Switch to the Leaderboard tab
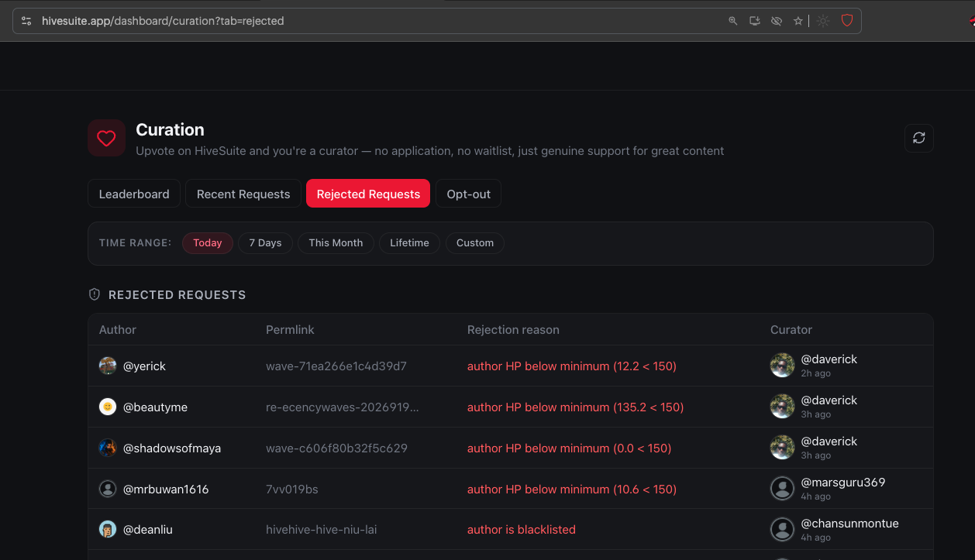This screenshot has width=975, height=560. pyautogui.click(x=134, y=194)
